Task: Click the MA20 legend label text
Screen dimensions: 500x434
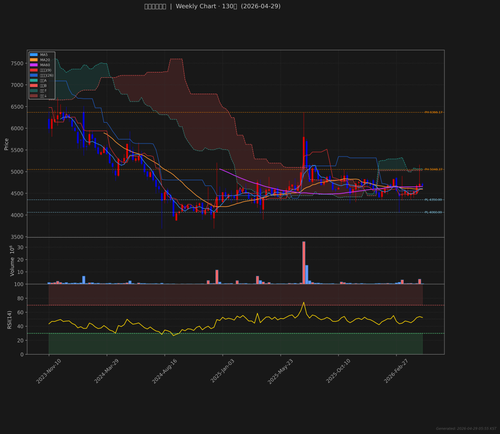Action: coord(45,60)
